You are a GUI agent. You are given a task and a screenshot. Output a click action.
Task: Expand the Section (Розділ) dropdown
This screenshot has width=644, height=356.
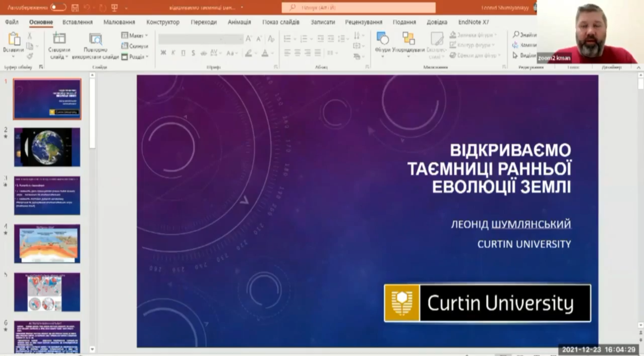pos(135,57)
